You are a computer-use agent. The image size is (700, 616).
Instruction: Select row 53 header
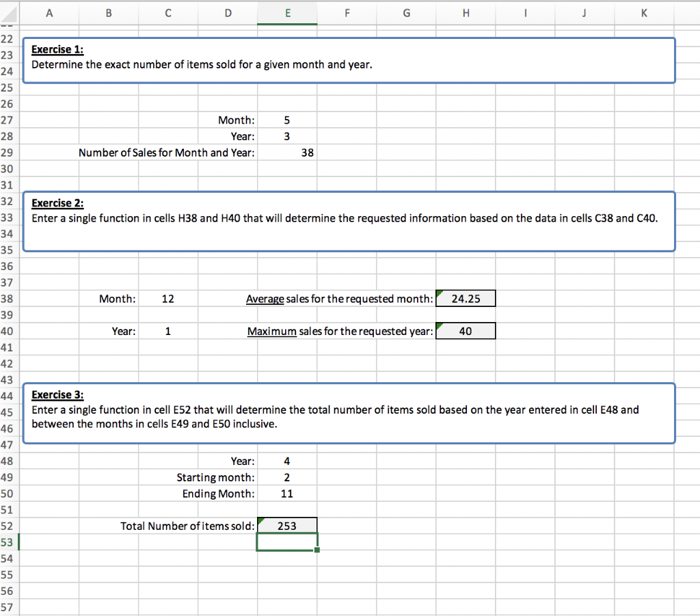(9, 542)
